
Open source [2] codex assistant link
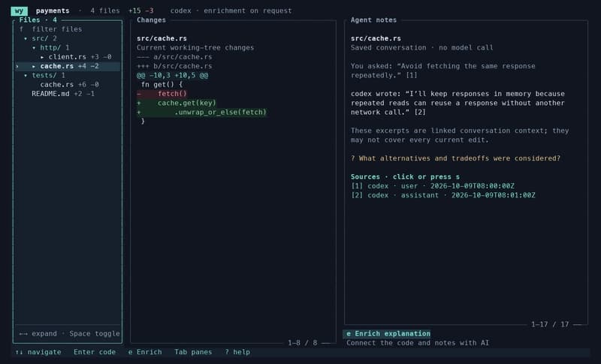(443, 195)
